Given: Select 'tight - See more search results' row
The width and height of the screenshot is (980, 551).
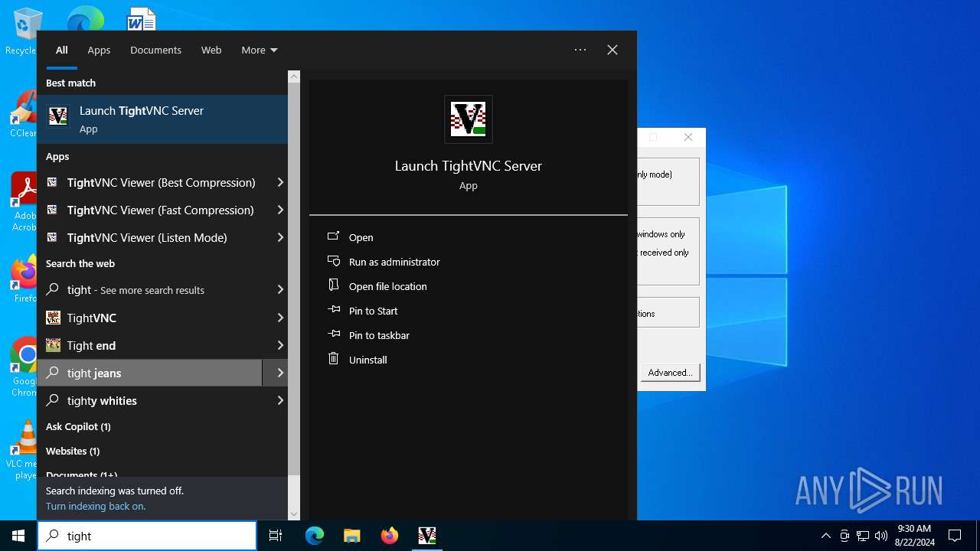Looking at the screenshot, I should 150,290.
